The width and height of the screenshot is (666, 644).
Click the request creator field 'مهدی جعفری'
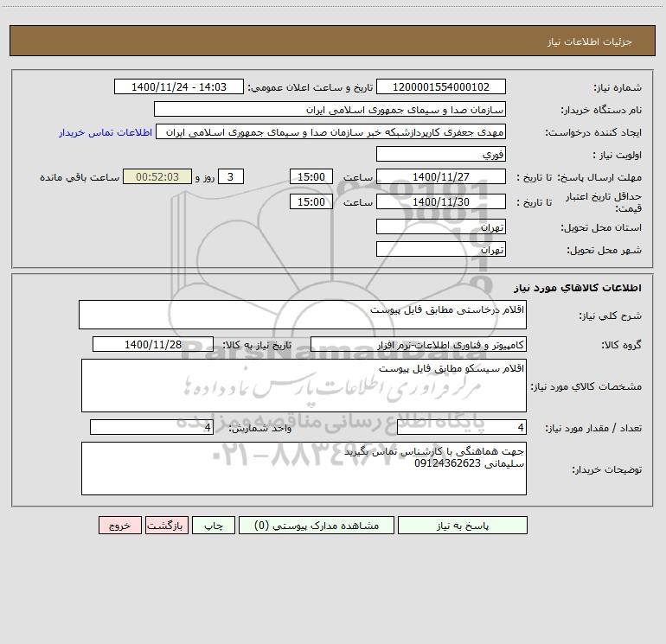pyautogui.click(x=331, y=132)
